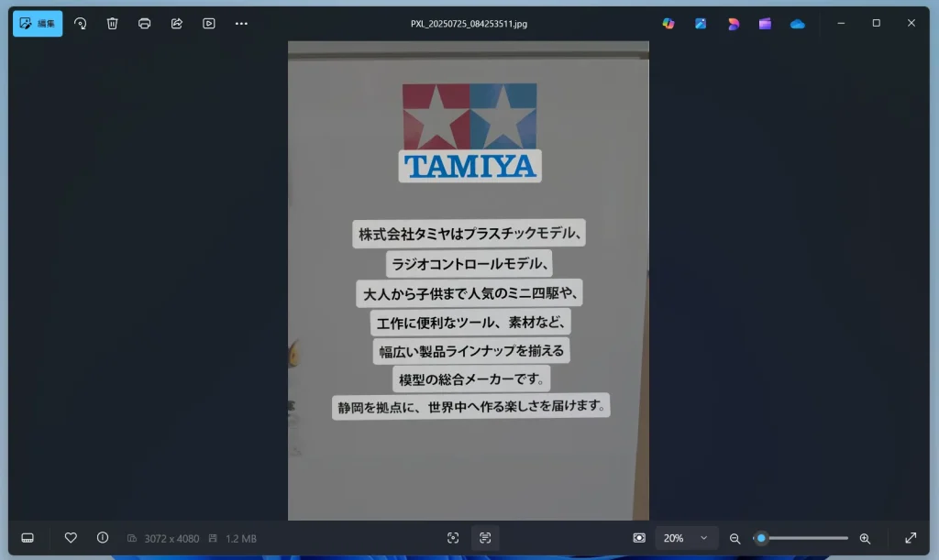
Task: Open the purple video editor icon
Action: [x=765, y=23]
